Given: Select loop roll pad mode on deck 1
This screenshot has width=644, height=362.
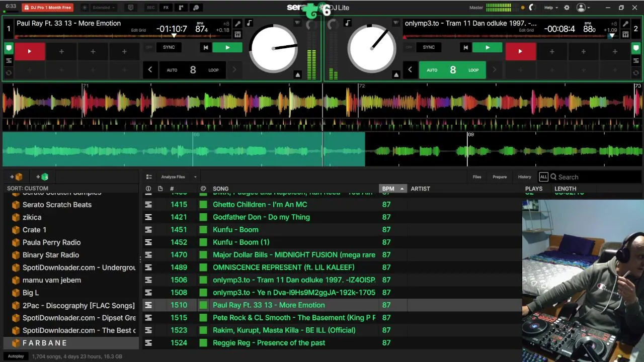Looking at the screenshot, I should pyautogui.click(x=9, y=73).
